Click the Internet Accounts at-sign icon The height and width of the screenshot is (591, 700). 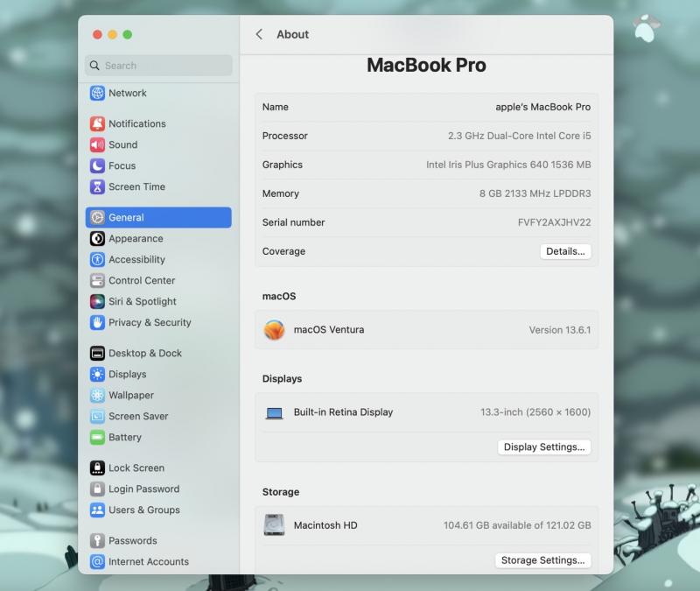pos(97,562)
